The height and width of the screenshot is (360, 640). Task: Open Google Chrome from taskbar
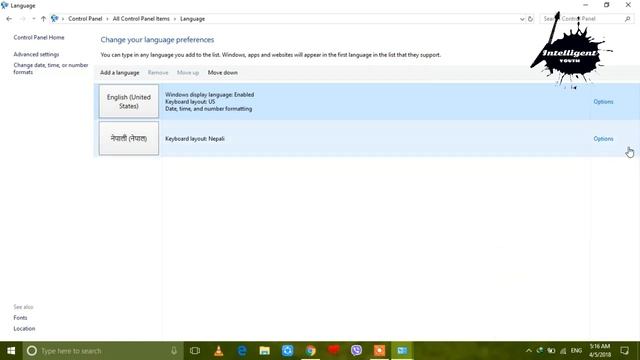click(311, 351)
